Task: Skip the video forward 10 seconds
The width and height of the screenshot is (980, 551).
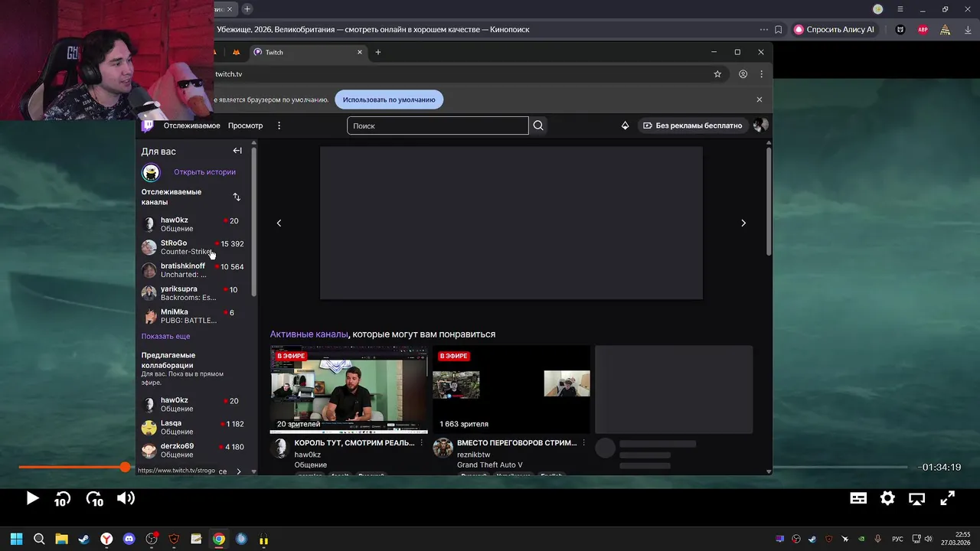Action: [94, 499]
